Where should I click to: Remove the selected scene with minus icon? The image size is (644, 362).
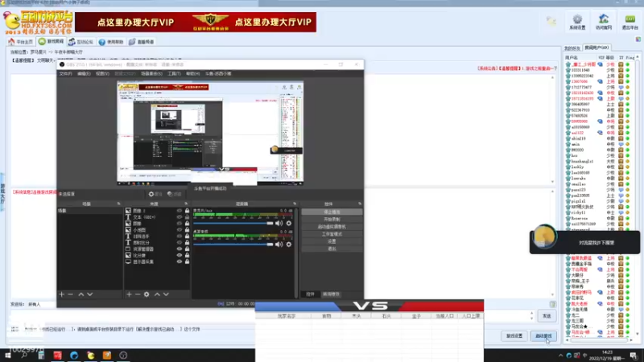tap(71, 294)
